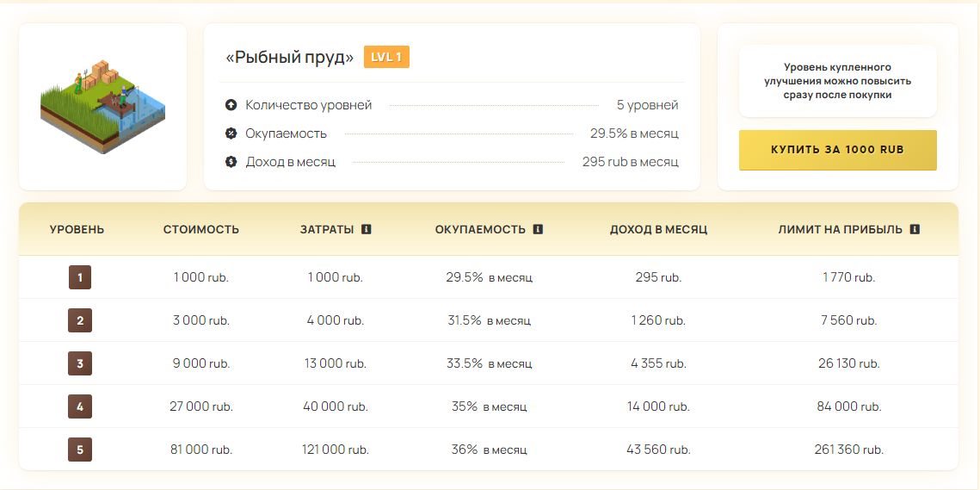Select the level 4 brown badge
The width and height of the screenshot is (980, 490).
point(80,406)
